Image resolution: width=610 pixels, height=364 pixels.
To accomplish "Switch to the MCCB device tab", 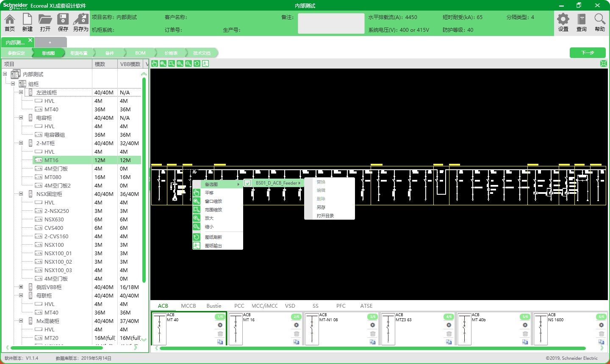I will tap(189, 306).
